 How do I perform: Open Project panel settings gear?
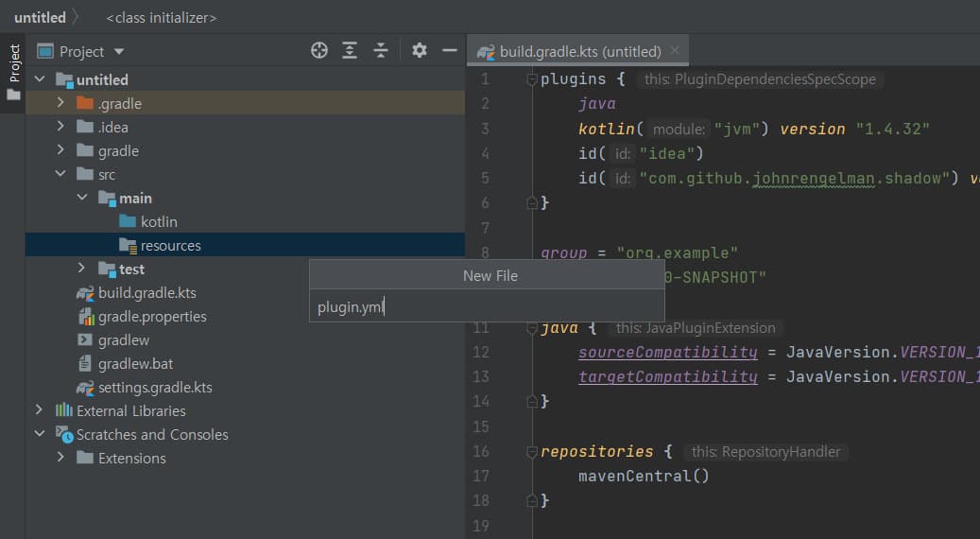click(x=420, y=51)
